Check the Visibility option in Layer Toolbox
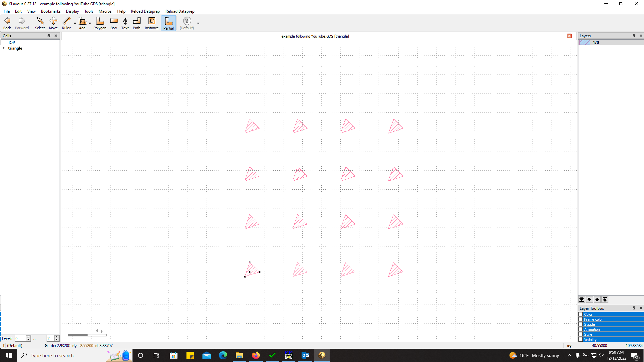Screen dimensions: 644x362 pos(581,340)
